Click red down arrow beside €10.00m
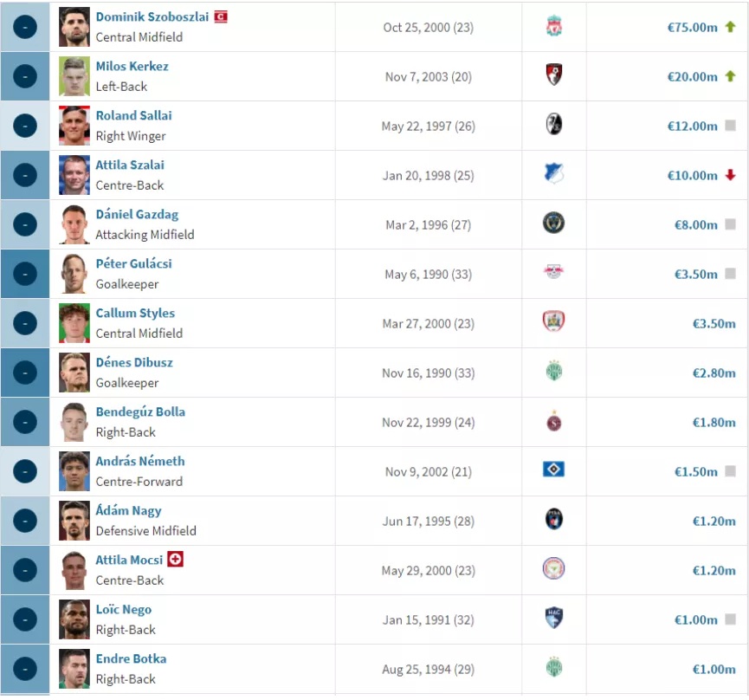The image size is (749, 700). point(730,175)
